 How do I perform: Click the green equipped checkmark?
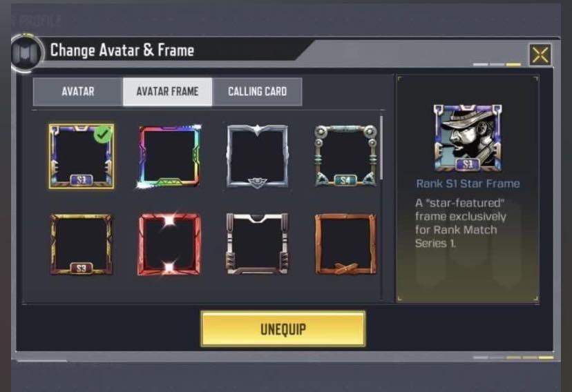(103, 134)
